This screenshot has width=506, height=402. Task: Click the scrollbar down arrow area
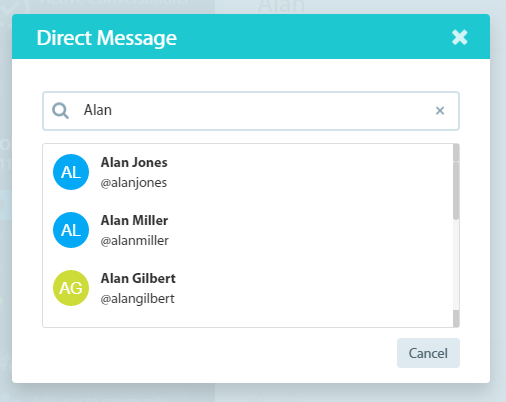[456, 318]
